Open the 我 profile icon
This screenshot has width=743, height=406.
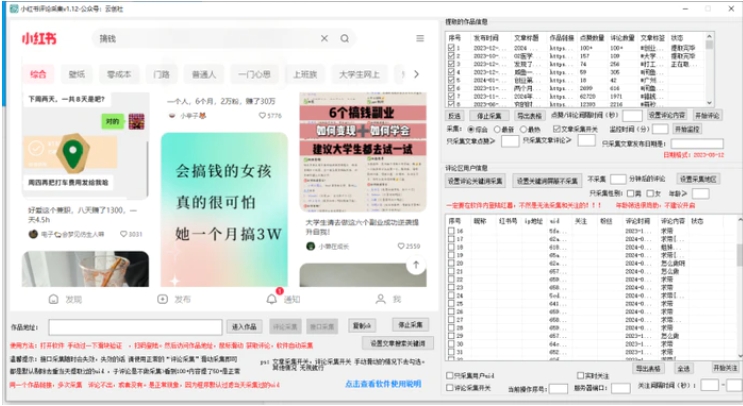(x=380, y=299)
